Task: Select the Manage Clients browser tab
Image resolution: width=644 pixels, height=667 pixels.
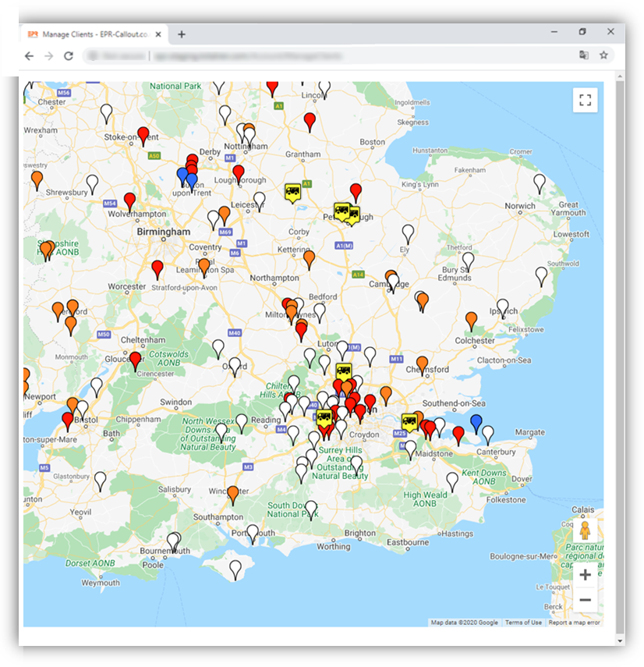Action: tap(95, 34)
